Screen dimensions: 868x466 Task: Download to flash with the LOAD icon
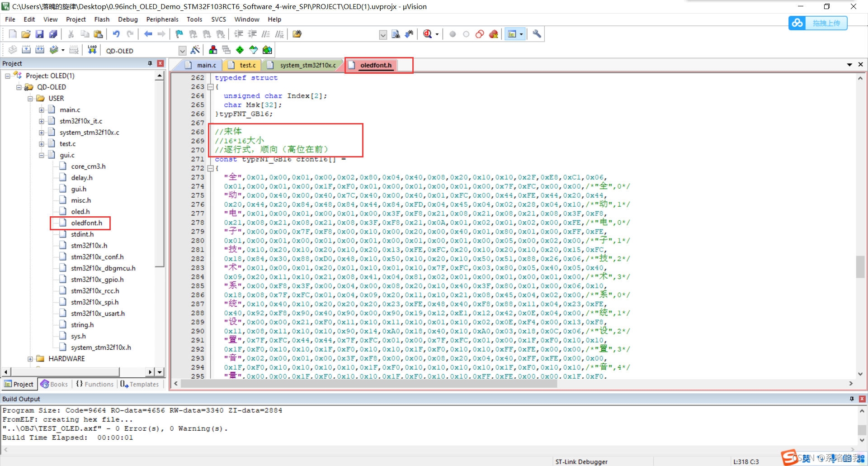point(92,50)
